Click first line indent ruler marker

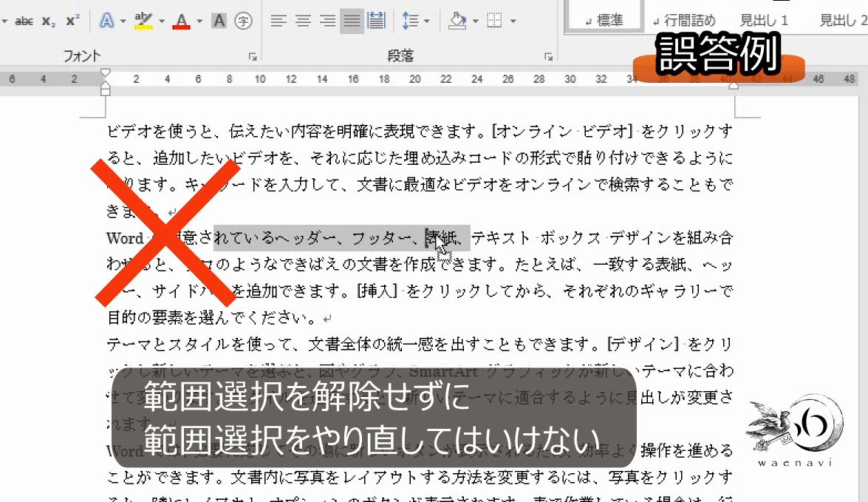[105, 72]
